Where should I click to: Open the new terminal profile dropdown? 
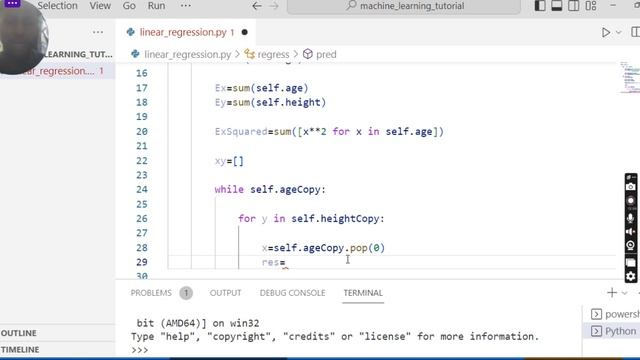click(624, 293)
